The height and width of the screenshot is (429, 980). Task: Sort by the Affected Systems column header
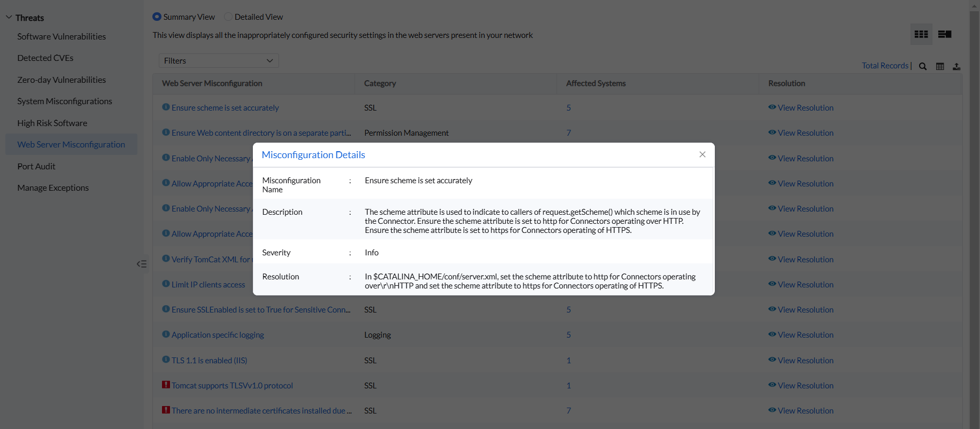tap(596, 83)
